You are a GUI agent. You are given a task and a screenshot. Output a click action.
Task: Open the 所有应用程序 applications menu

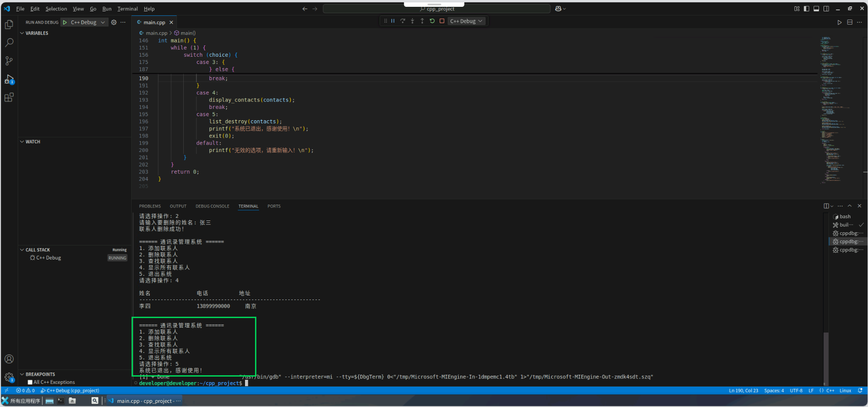click(x=21, y=401)
